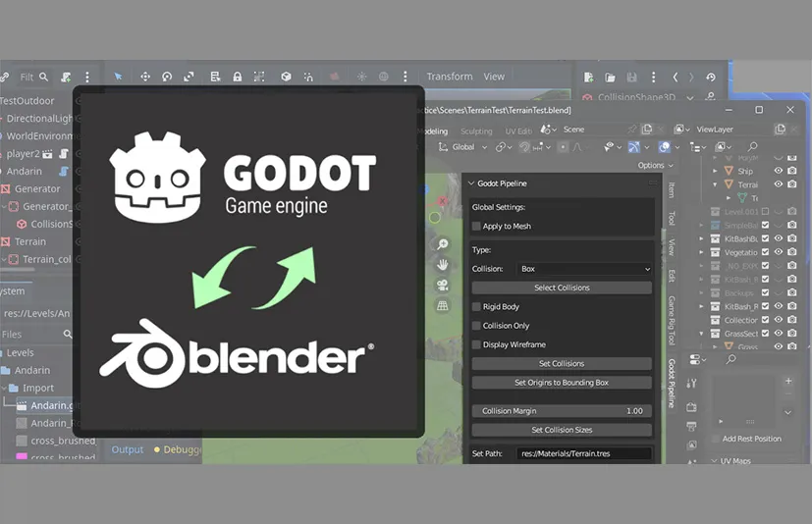Open the Collision type Box dropdown

click(x=583, y=269)
